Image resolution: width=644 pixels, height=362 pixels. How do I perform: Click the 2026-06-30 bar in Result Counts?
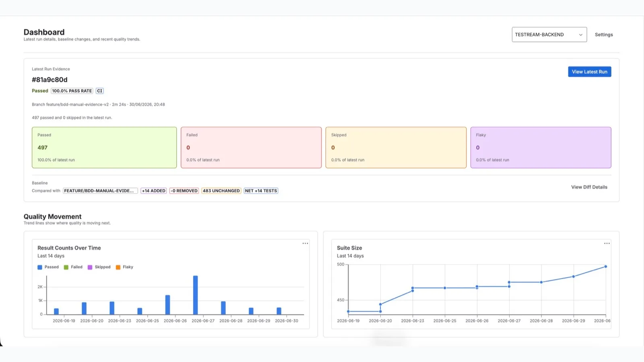tap(279, 311)
